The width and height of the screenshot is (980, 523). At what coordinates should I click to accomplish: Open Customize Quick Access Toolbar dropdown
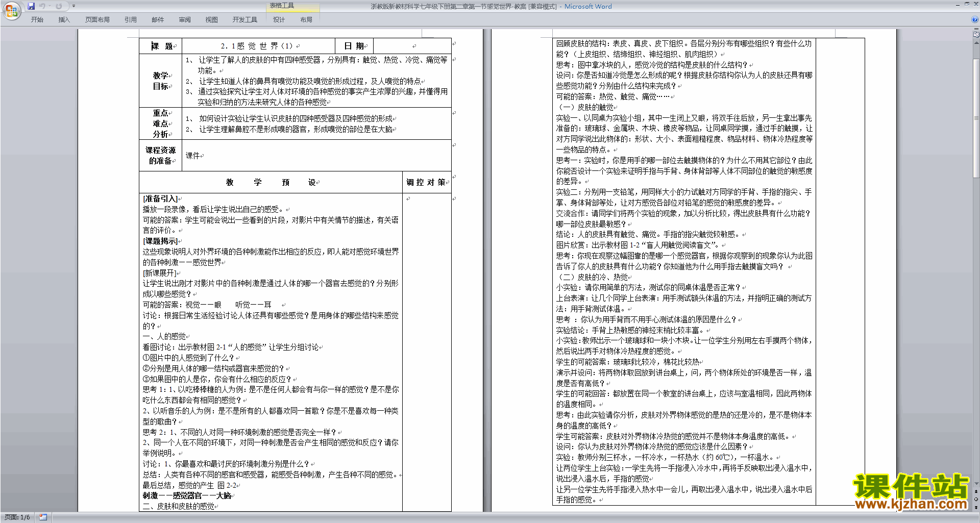[x=73, y=6]
